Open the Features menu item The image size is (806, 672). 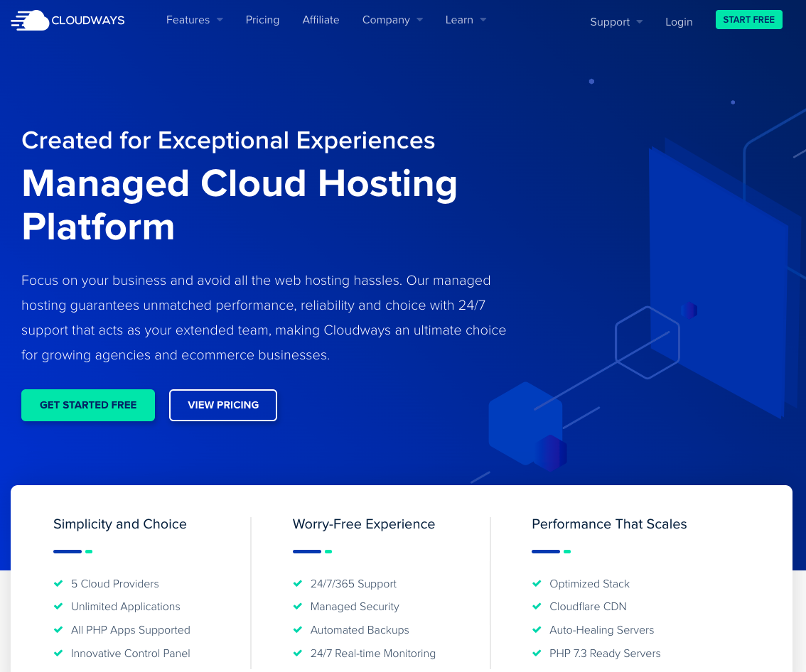(x=188, y=20)
